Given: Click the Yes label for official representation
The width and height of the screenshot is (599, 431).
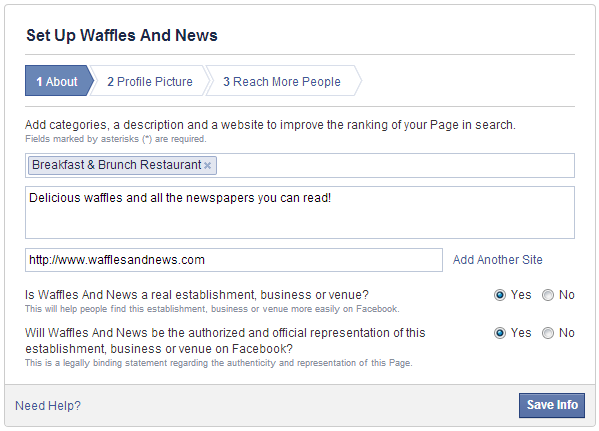Looking at the screenshot, I should coord(521,333).
